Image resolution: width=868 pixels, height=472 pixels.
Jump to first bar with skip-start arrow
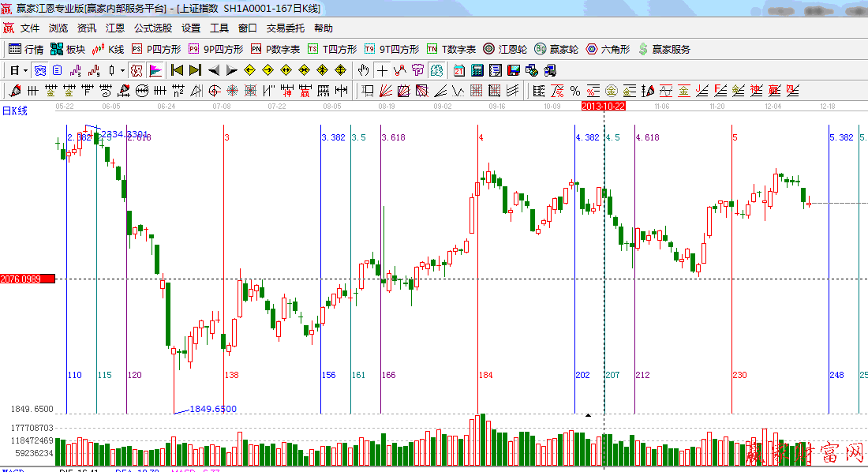click(x=178, y=70)
